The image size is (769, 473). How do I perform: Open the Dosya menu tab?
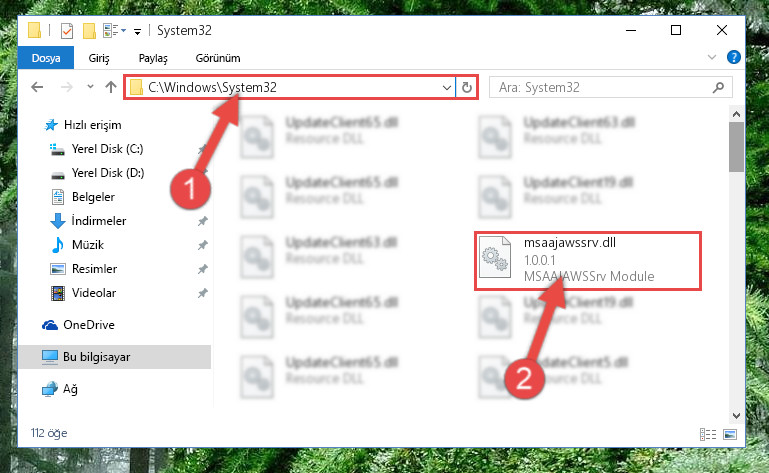[x=46, y=58]
